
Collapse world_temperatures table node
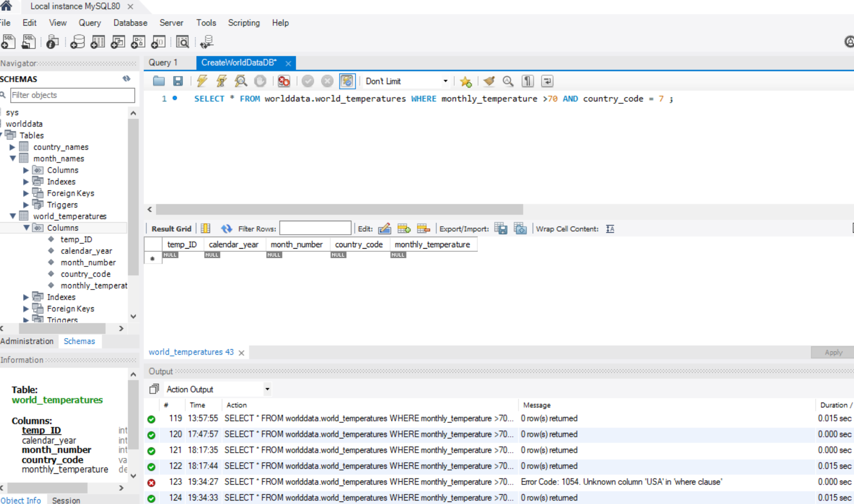pos(13,216)
